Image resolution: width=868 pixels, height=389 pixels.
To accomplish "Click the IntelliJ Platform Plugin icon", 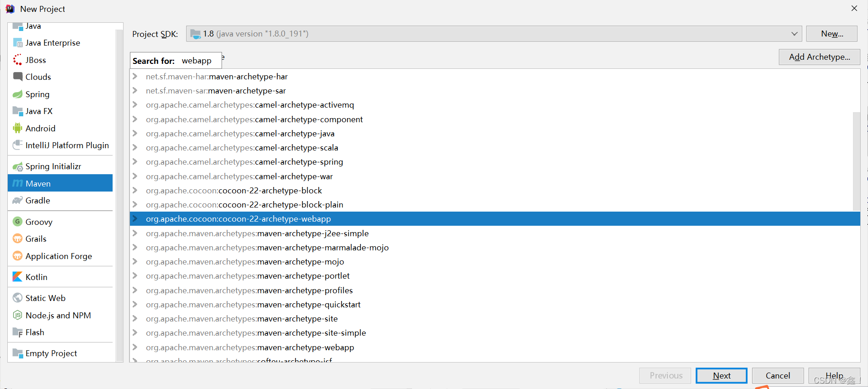I will click(x=18, y=145).
